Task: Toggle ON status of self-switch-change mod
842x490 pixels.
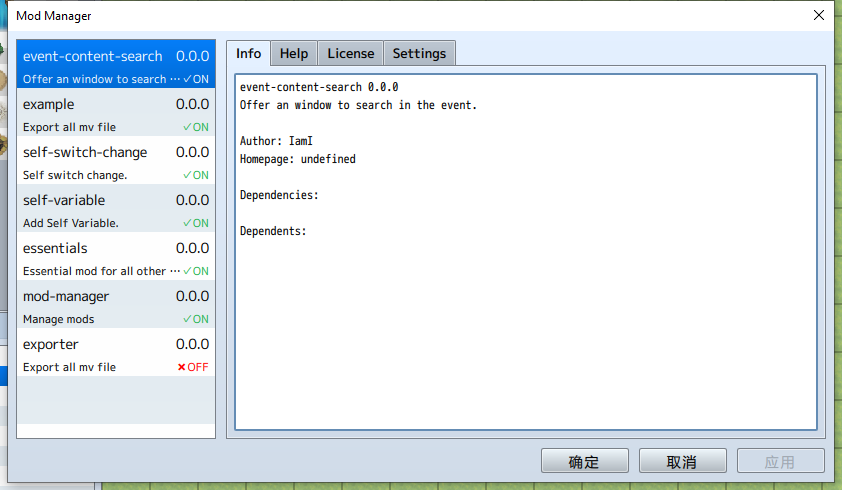Action: tap(196, 175)
